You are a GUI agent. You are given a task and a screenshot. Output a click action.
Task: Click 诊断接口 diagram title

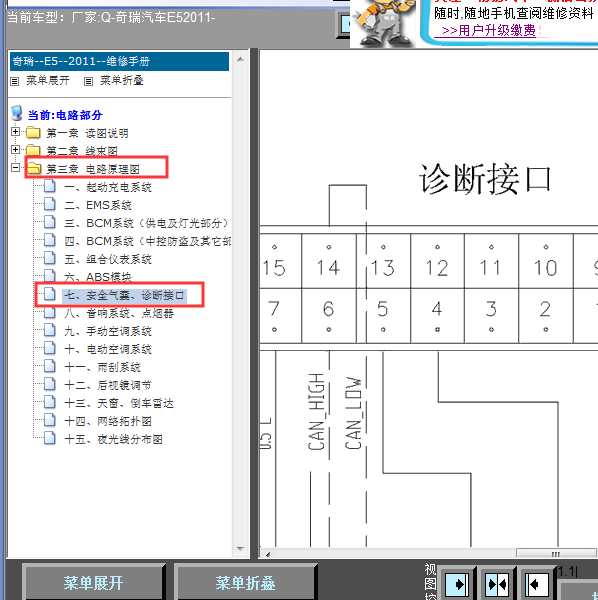click(485, 179)
